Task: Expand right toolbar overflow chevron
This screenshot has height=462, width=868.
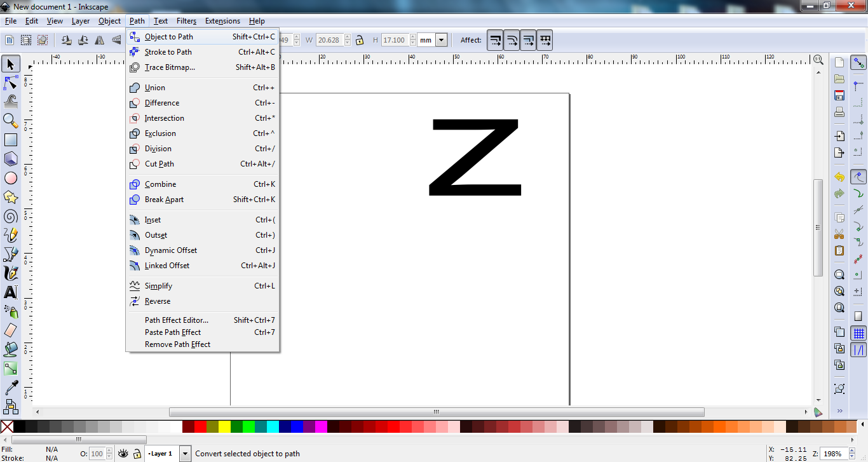Action: coord(839,411)
